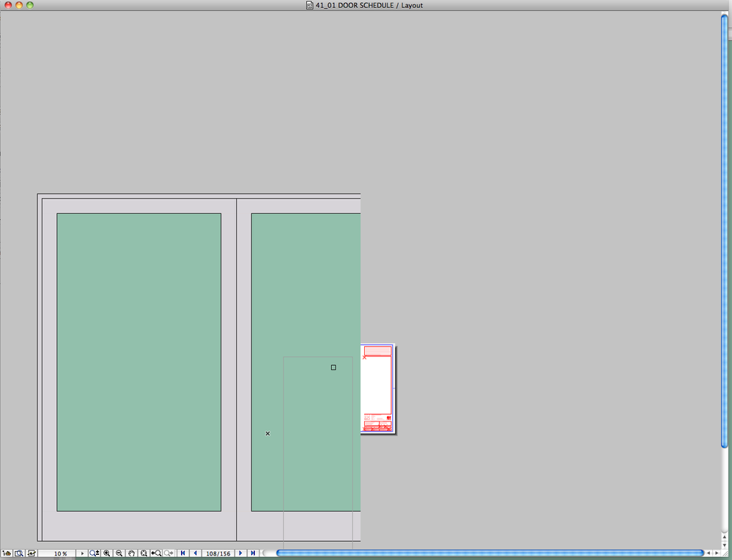Viewport: 732px width, 560px height.
Task: Click the Quick Options icon at bottom-left
Action: 5,553
